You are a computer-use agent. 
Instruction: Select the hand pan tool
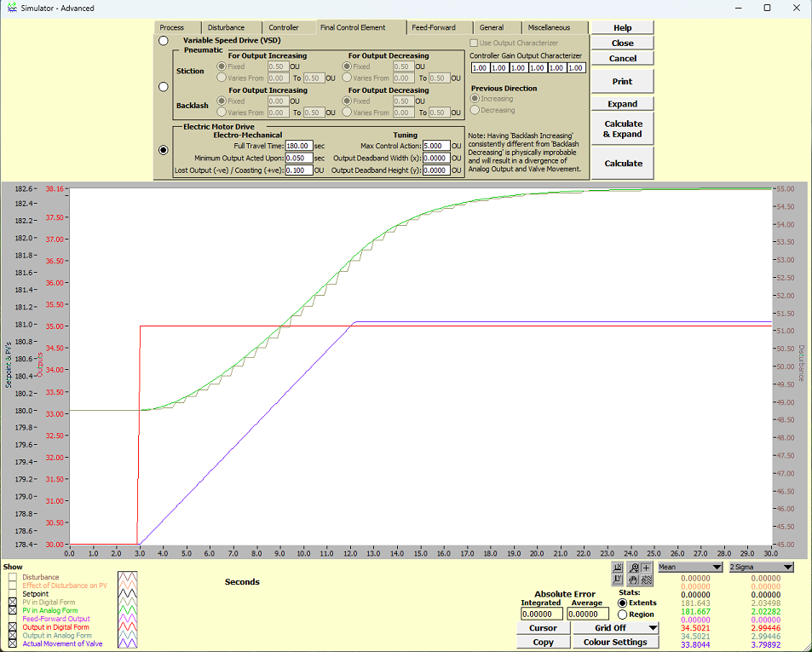pos(634,579)
